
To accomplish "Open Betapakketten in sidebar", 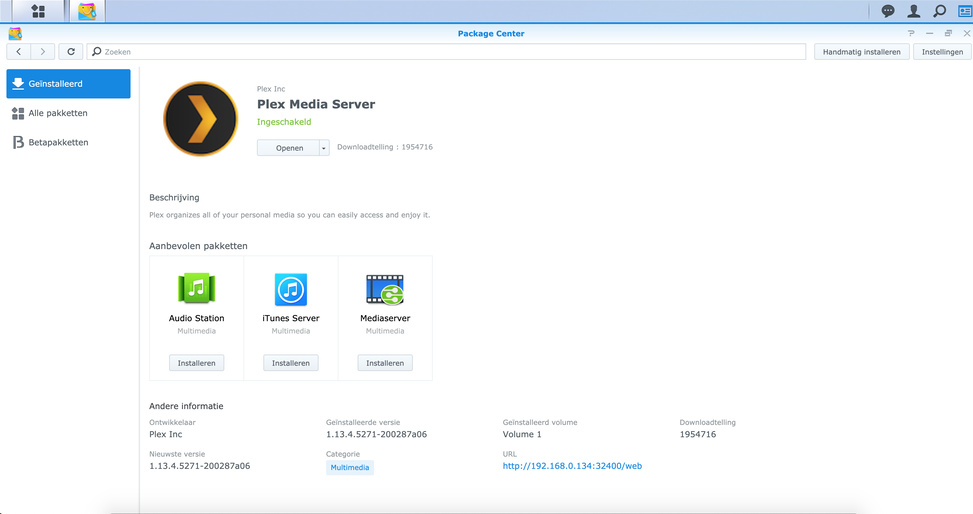I will point(68,142).
